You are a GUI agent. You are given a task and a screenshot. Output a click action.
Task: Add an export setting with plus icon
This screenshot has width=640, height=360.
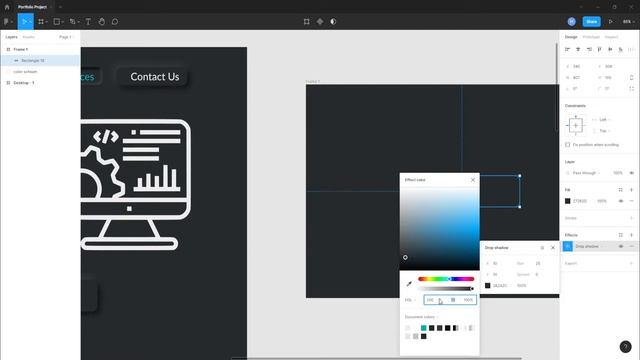631,263
